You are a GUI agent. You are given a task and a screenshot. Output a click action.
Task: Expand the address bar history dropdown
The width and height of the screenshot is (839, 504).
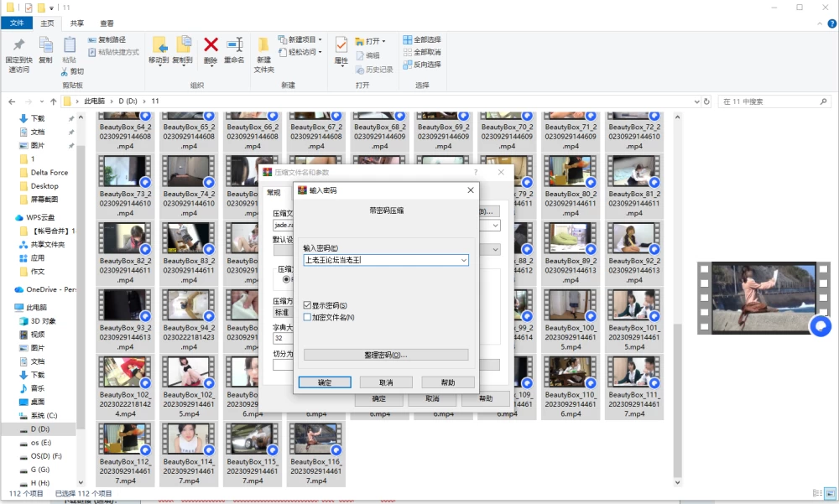[x=696, y=101]
